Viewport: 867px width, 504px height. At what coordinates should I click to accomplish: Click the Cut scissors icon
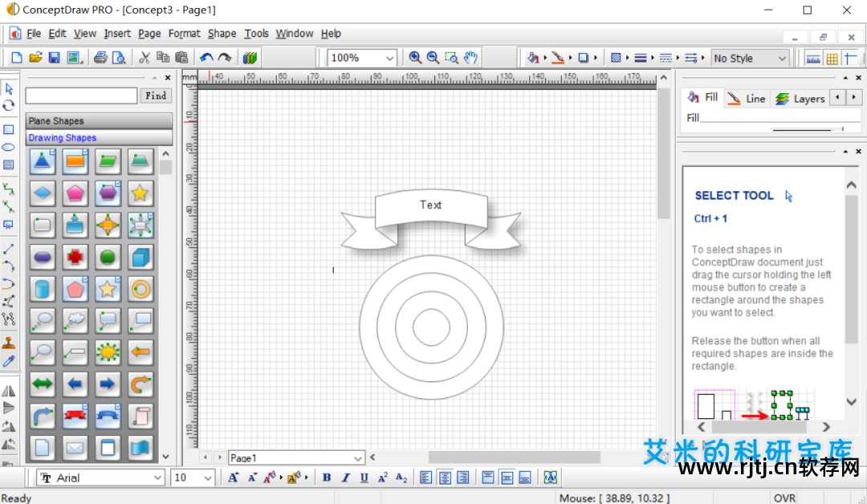(144, 58)
